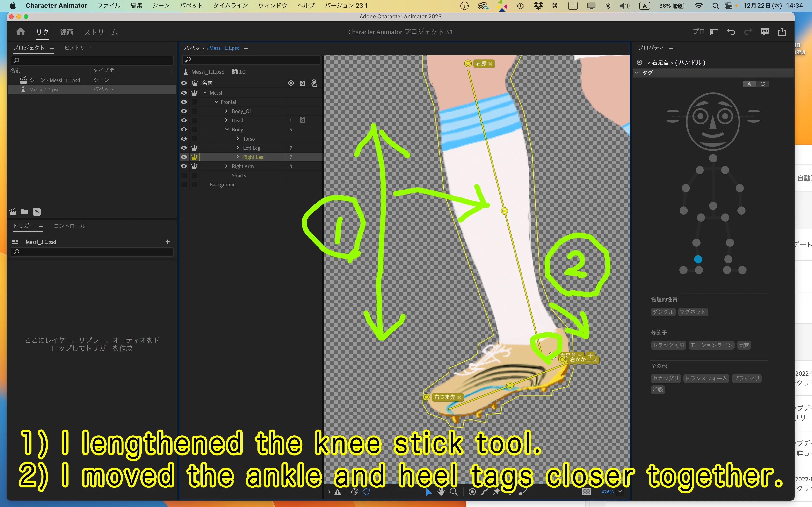Collapse the Body layer group

click(227, 129)
